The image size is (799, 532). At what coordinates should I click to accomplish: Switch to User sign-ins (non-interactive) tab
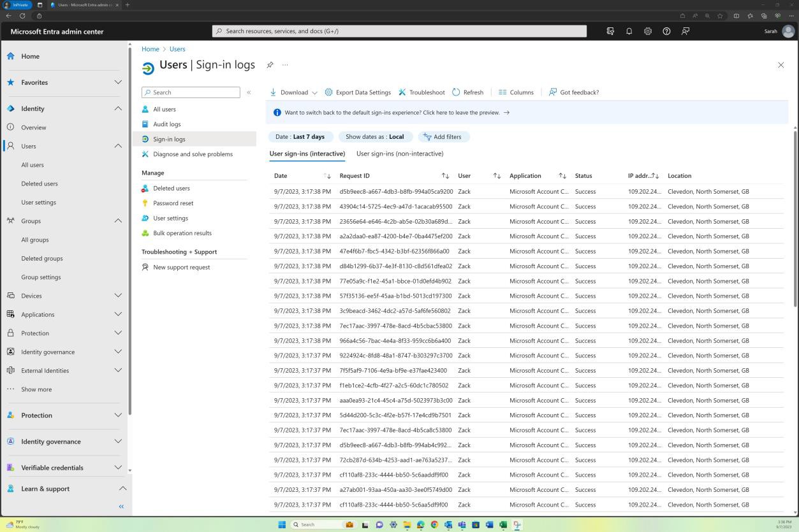pos(400,154)
